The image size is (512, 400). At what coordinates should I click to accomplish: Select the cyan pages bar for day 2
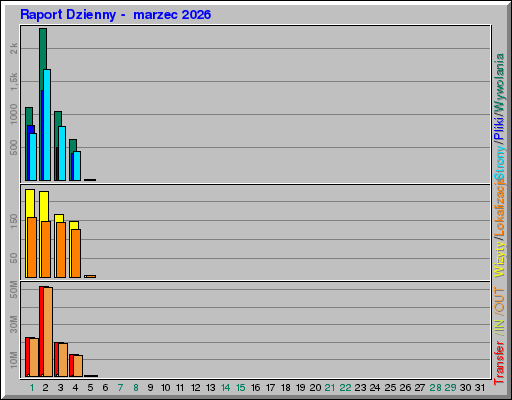(47, 125)
